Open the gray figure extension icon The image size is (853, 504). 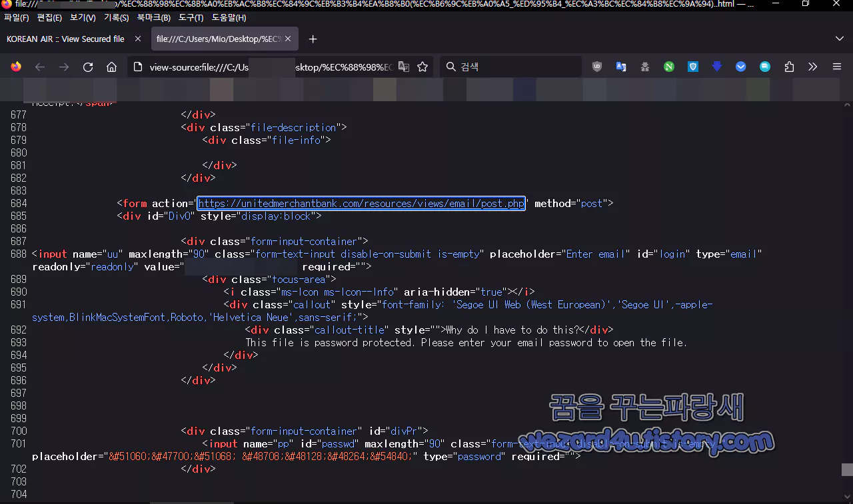pyautogui.click(x=645, y=67)
